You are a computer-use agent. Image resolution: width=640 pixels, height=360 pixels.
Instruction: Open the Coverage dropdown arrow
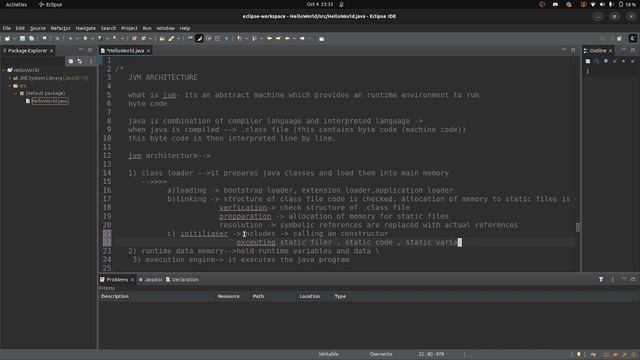click(107, 38)
